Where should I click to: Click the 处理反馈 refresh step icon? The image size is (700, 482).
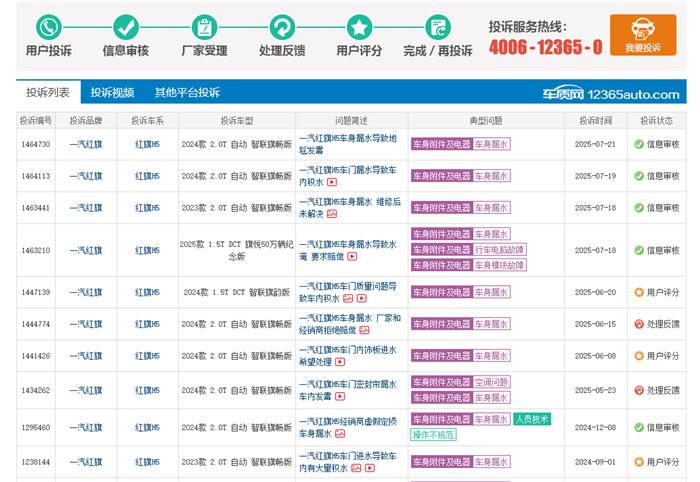(282, 28)
